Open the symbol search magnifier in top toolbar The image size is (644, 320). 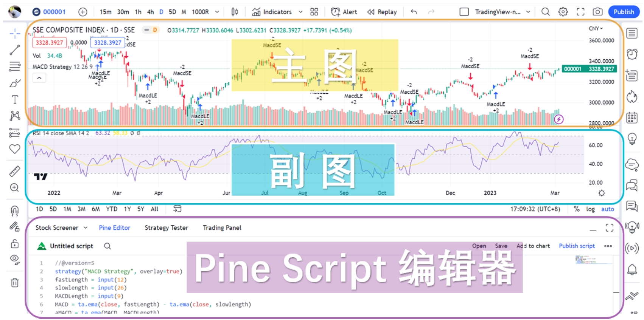click(546, 12)
